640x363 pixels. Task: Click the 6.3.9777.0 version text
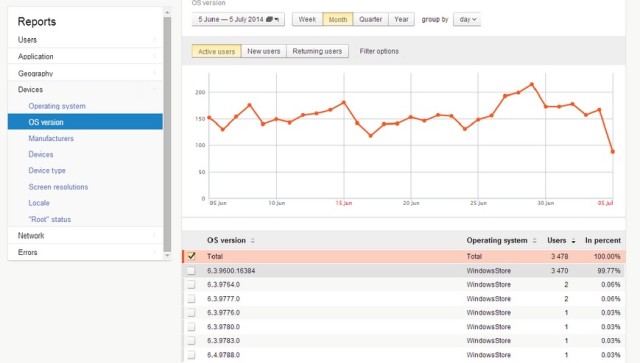tap(223, 299)
